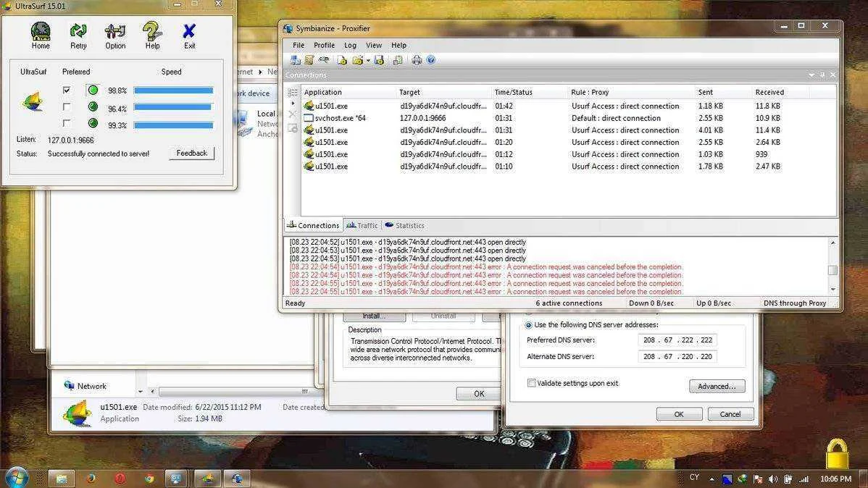Viewport: 868px width, 488px height.
Task: Switch to Proxifier taskbar button
Action: (x=236, y=479)
